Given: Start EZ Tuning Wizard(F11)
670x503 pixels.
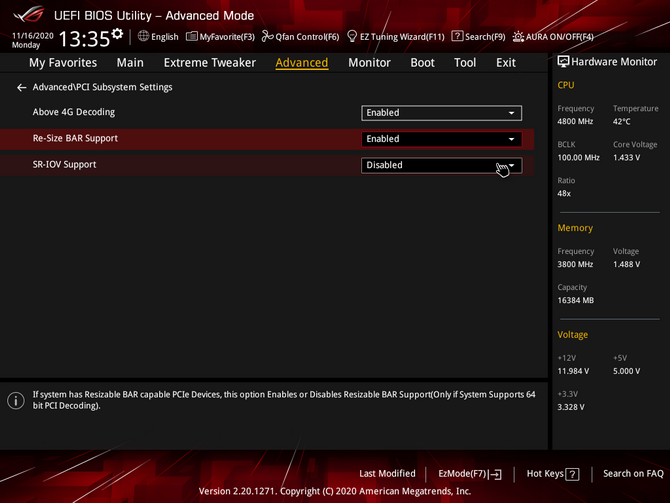Looking at the screenshot, I should click(x=402, y=37).
